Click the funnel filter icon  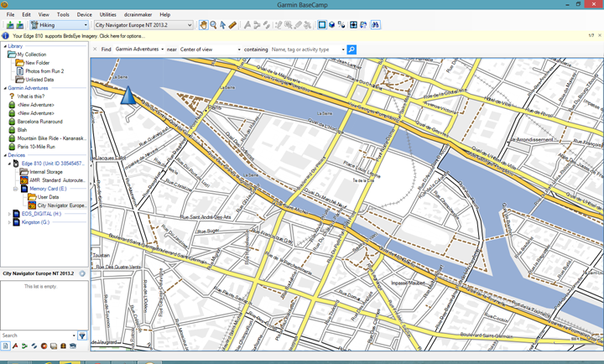click(x=82, y=335)
